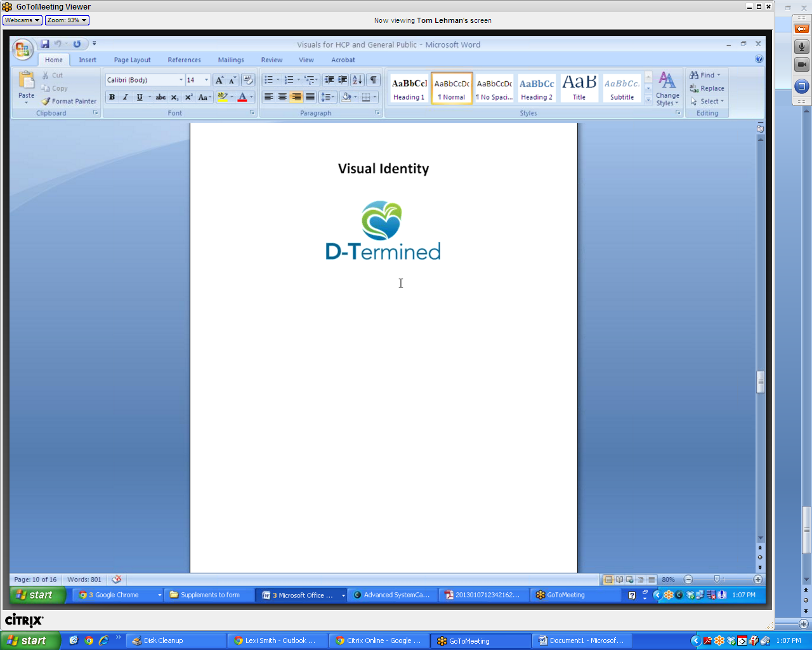812x650 pixels.
Task: Click the Replace button in Editing
Action: [707, 88]
